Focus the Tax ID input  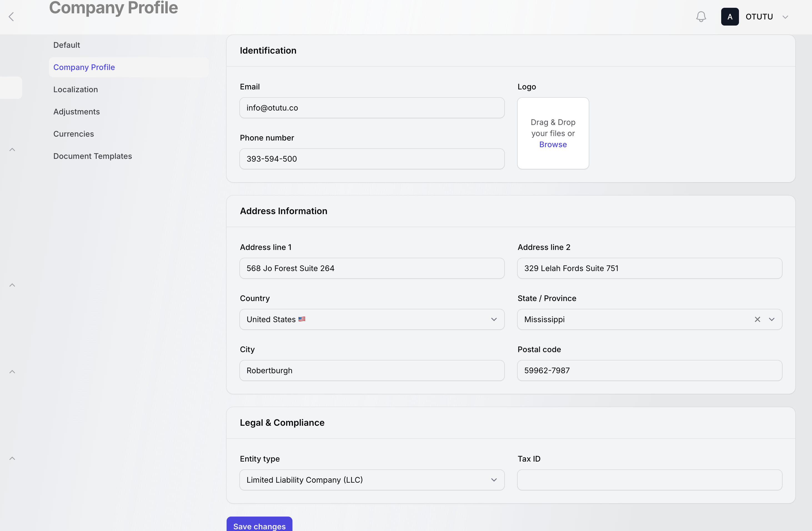[x=649, y=480]
